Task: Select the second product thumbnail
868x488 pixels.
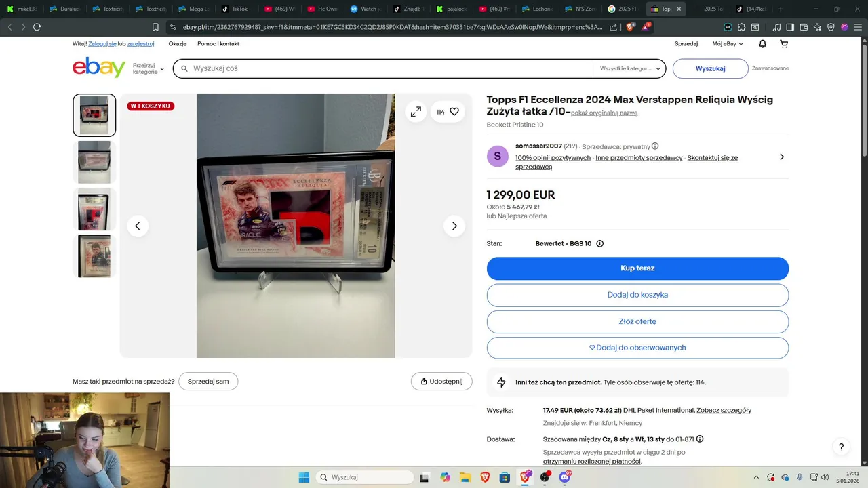Action: pyautogui.click(x=94, y=162)
